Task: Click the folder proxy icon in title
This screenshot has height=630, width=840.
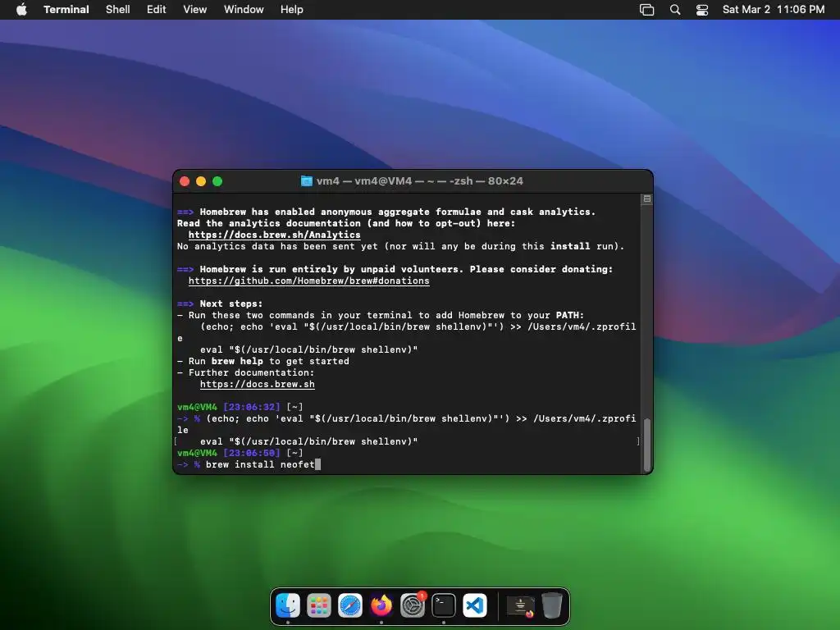Action: (x=307, y=181)
